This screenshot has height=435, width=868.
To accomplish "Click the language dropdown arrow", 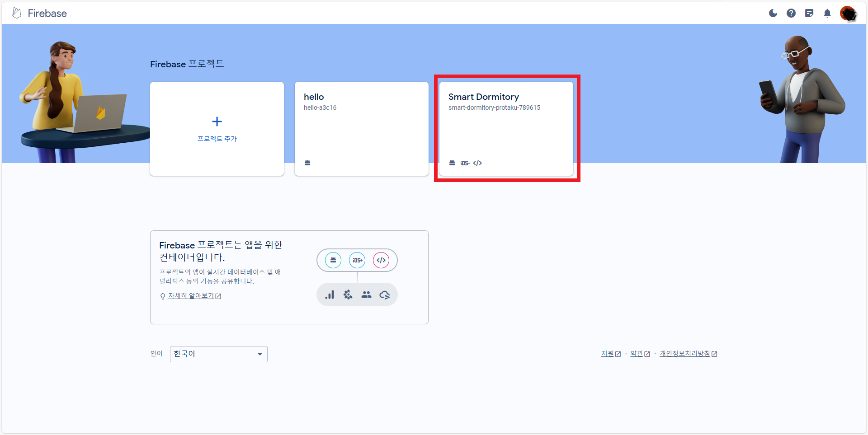I will (260, 354).
